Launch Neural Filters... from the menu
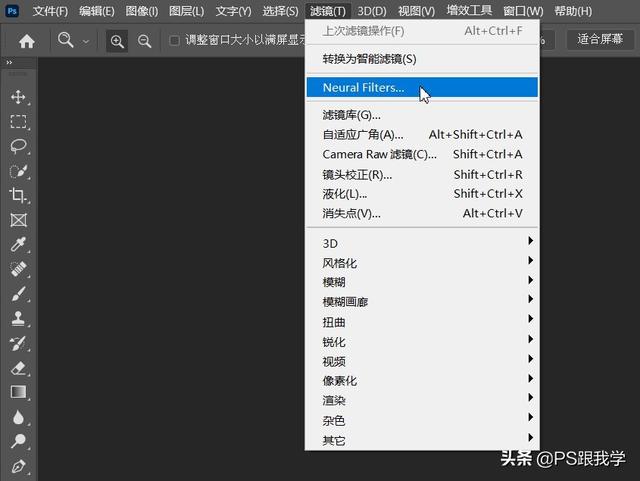Image resolution: width=640 pixels, height=481 pixels. (422, 87)
